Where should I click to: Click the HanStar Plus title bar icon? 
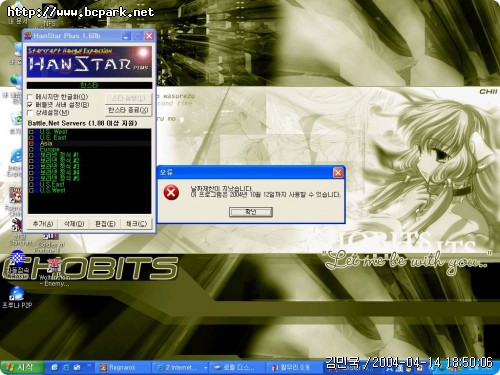pos(28,36)
